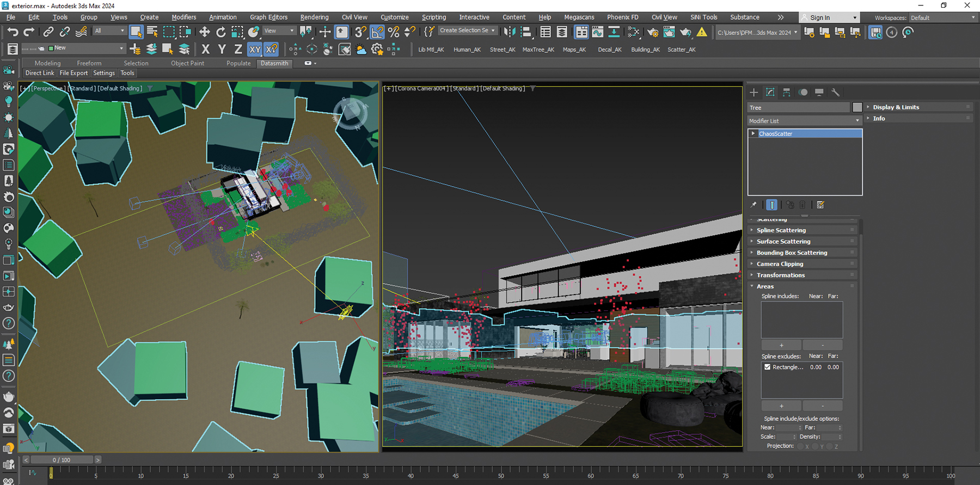Open the Utilities wrench panel

(x=835, y=93)
